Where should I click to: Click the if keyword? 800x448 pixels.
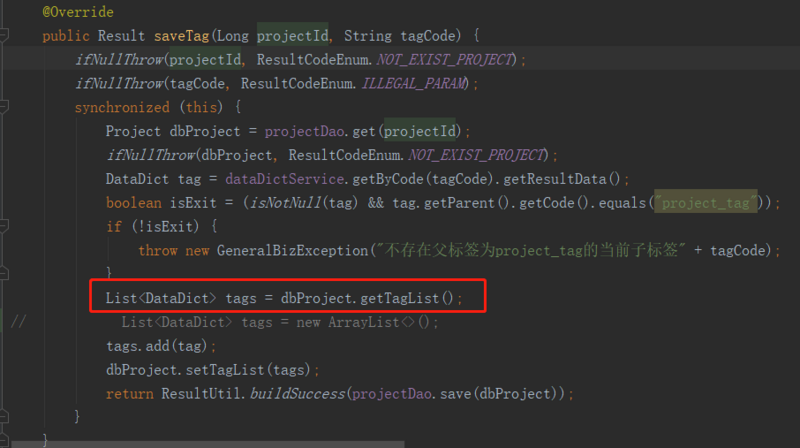click(x=114, y=227)
